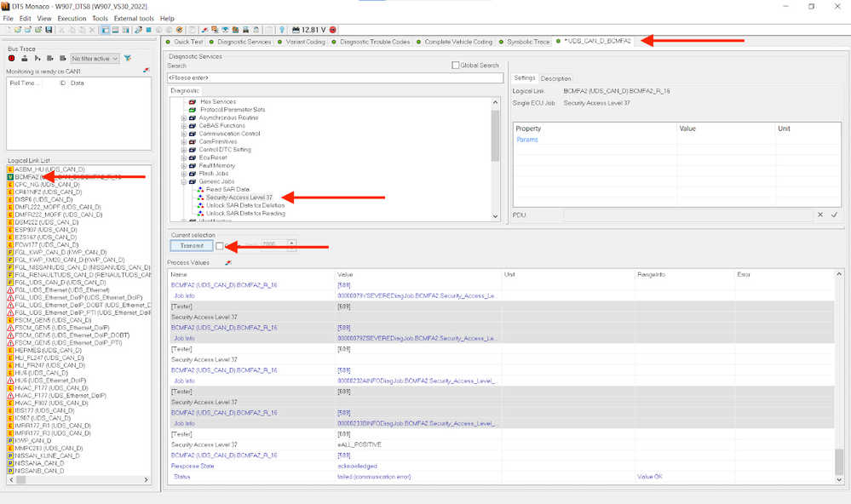
Task: Click the Protocol Parameter Sets green icon
Action: (x=193, y=110)
